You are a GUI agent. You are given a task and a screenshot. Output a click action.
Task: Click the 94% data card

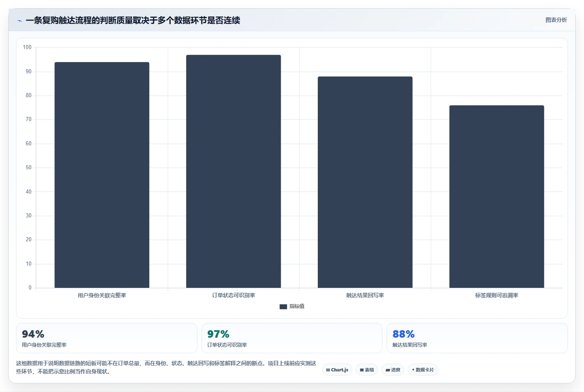coord(107,338)
